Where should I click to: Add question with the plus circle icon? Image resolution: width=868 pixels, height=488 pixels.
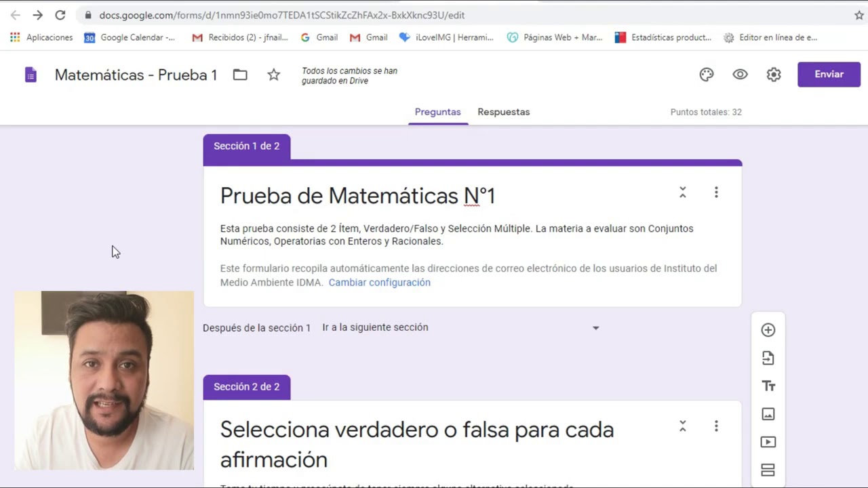pos(768,330)
